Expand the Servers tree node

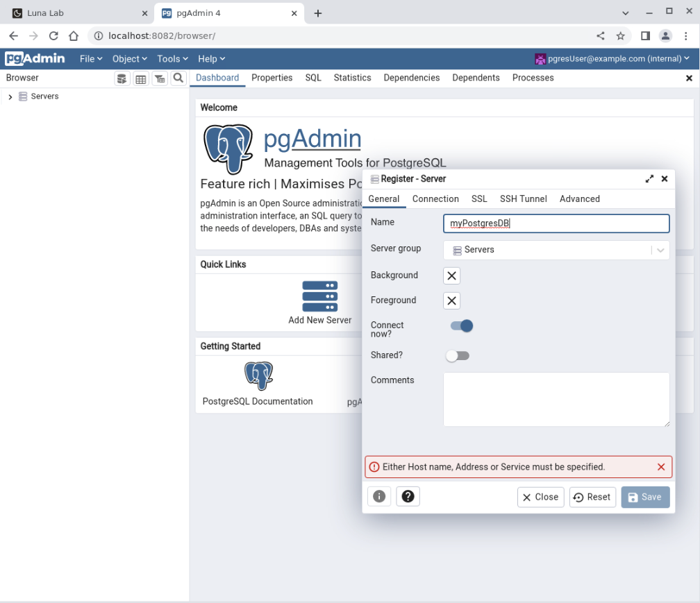(x=10, y=96)
